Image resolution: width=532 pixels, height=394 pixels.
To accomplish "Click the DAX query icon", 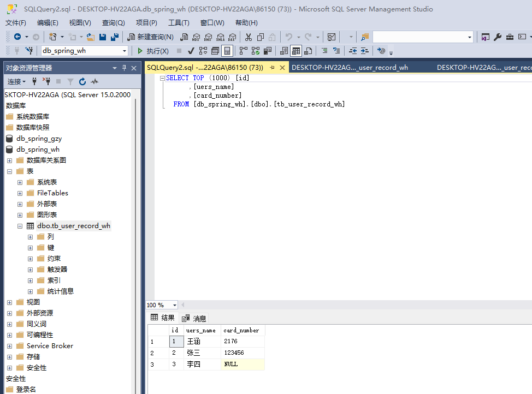I will click(232, 37).
